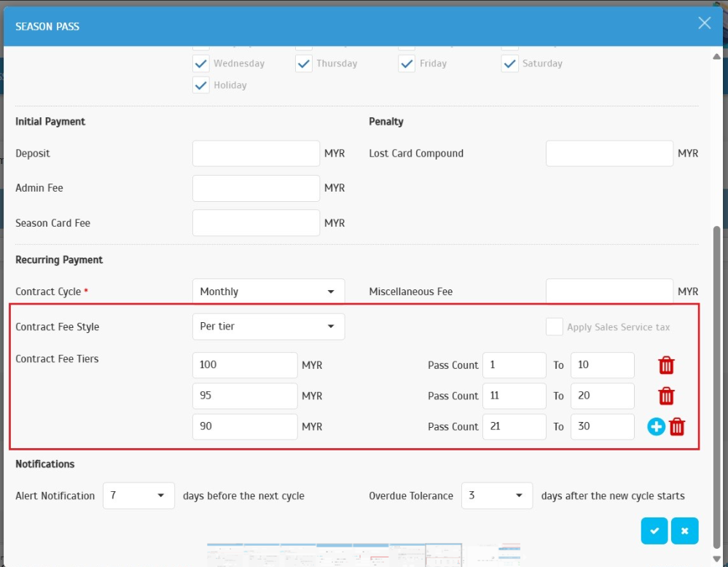The image size is (728, 567).
Task: Uncheck the Wednesday checkbox
Action: [201, 64]
